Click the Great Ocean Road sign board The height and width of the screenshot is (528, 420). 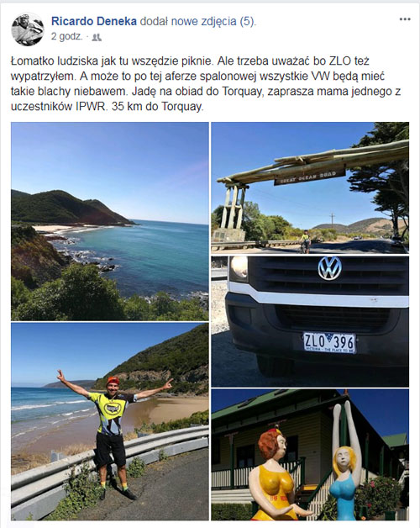(x=310, y=177)
